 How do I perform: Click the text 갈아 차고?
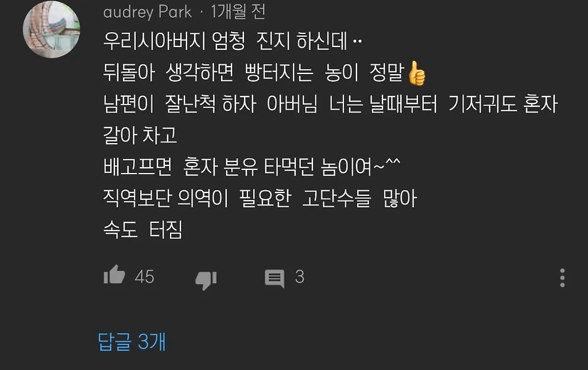pos(140,135)
